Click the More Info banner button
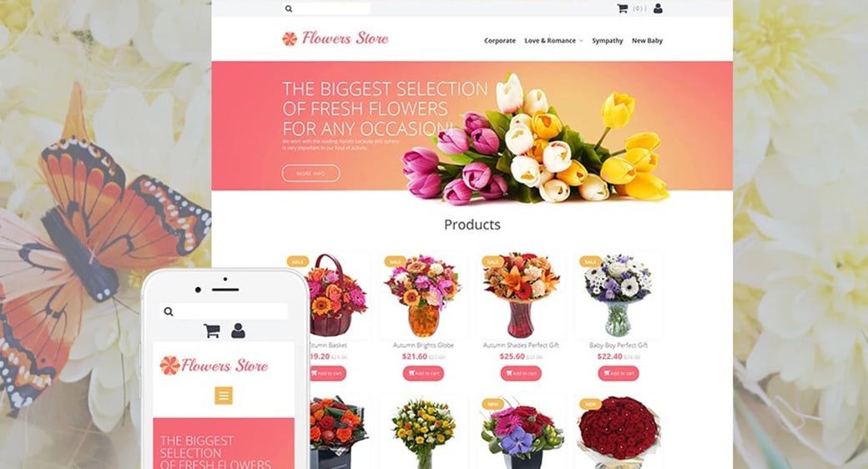 point(310,174)
